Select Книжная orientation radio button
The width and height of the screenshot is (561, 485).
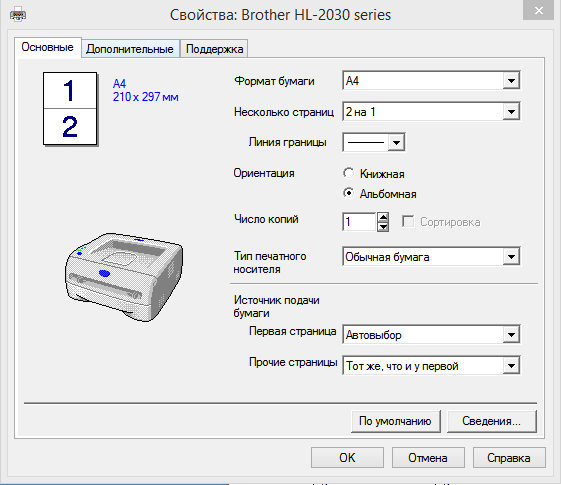pyautogui.click(x=348, y=173)
